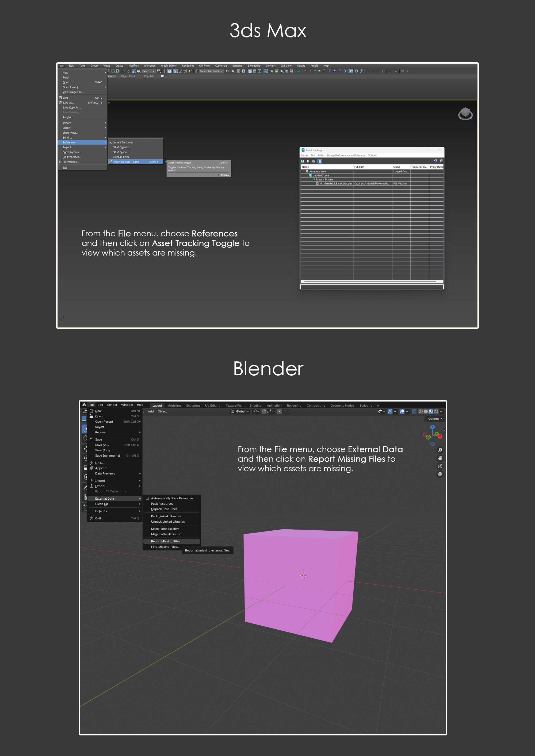The image size is (535, 756).
Task: Enable Automatically Pack Resources checkbox
Action: click(147, 498)
